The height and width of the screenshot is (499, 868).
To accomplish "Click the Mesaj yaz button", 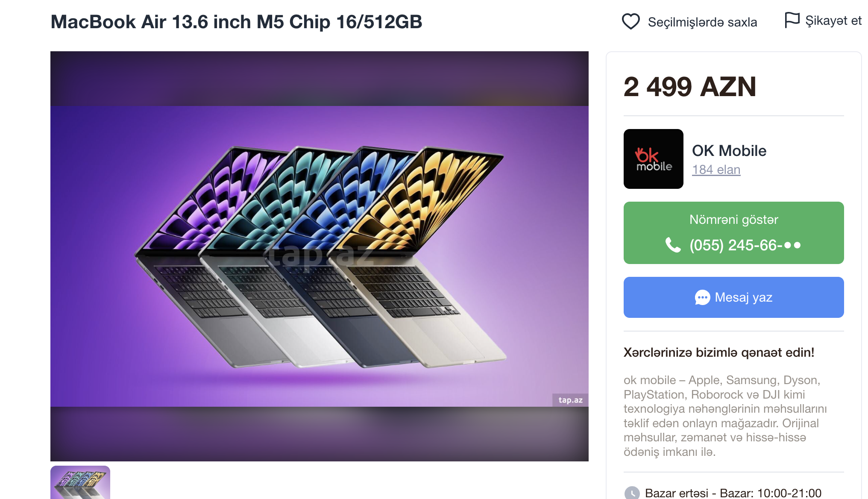I will (733, 297).
